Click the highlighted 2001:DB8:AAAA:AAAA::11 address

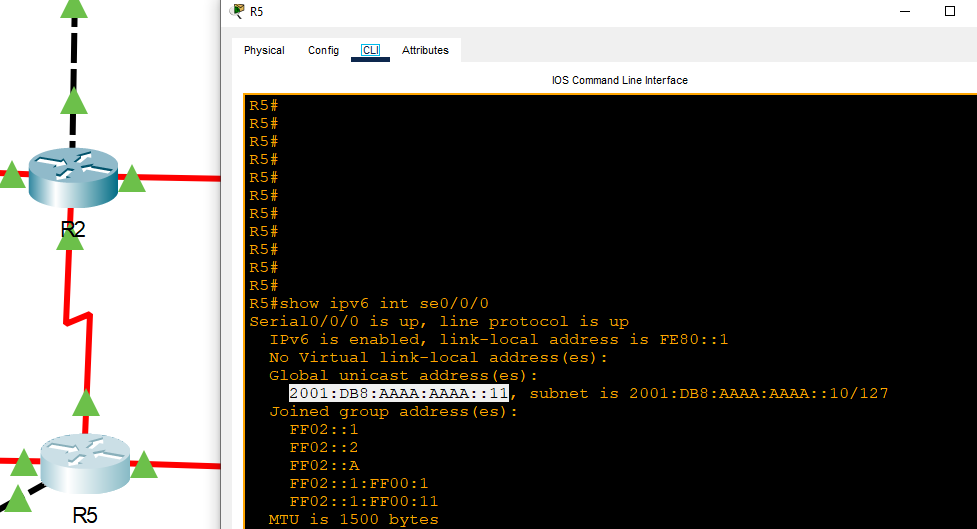[399, 393]
